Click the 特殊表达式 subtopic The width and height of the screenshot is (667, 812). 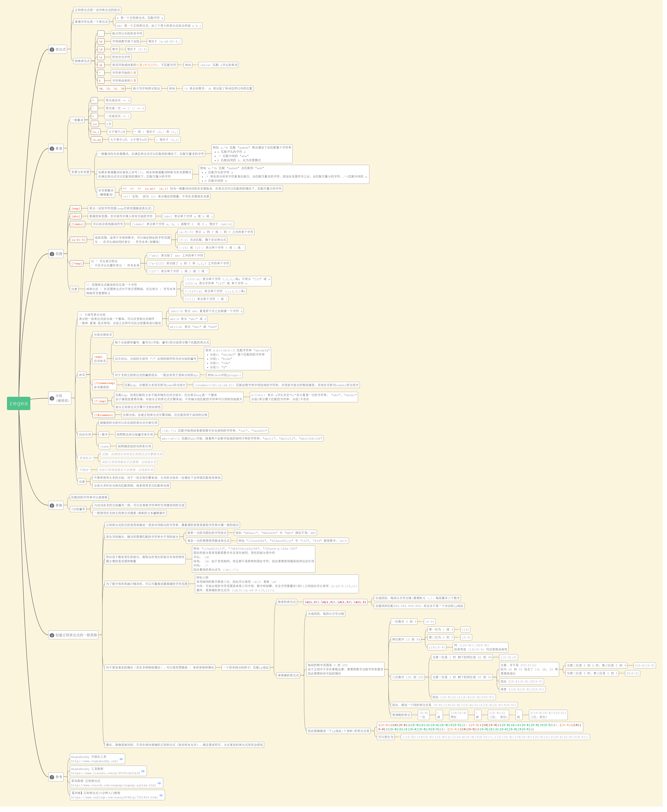tap(82, 61)
